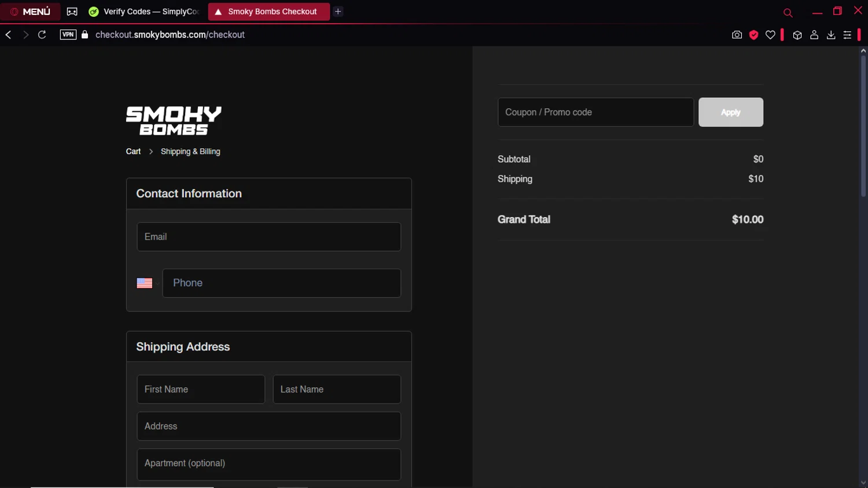868x488 pixels.
Task: Take a snapshot with the camera icon
Action: (737, 35)
